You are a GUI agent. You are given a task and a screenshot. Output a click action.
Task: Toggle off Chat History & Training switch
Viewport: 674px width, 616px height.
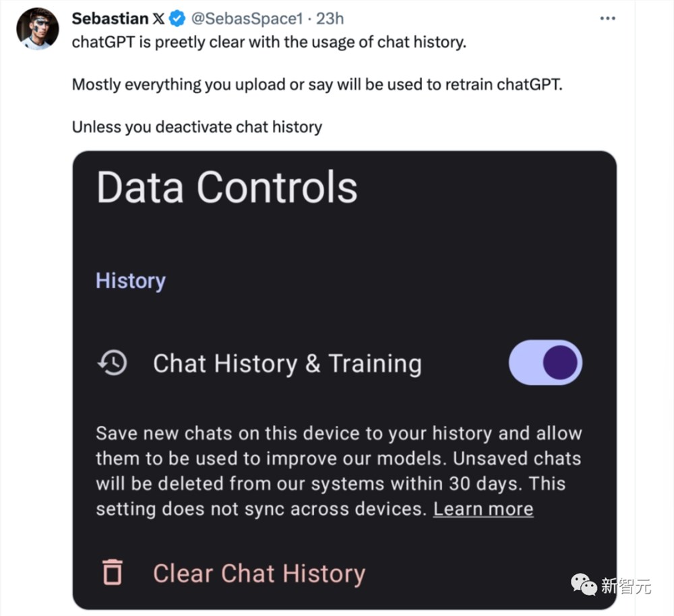coord(545,363)
